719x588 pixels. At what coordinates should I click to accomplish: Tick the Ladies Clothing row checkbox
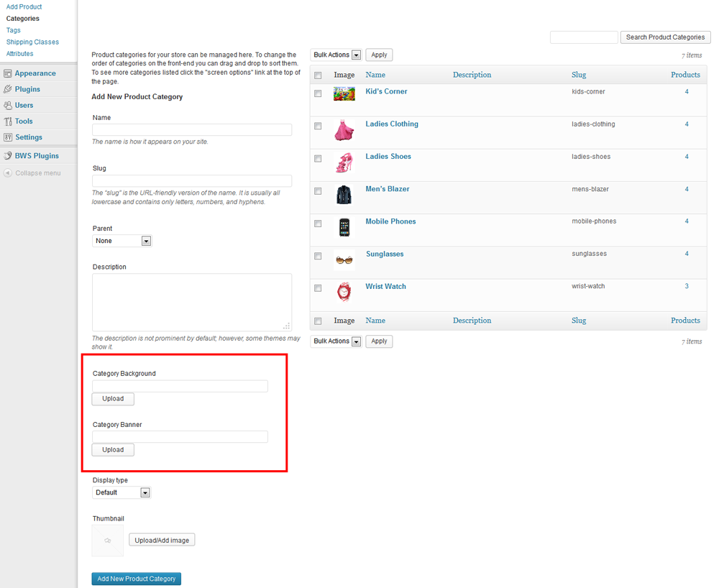(318, 126)
